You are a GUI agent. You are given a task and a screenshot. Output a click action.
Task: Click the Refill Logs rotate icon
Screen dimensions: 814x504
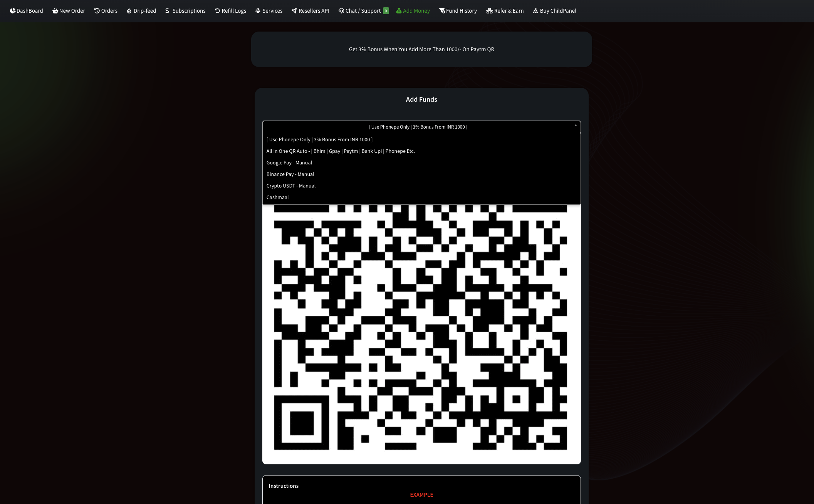coord(217,11)
